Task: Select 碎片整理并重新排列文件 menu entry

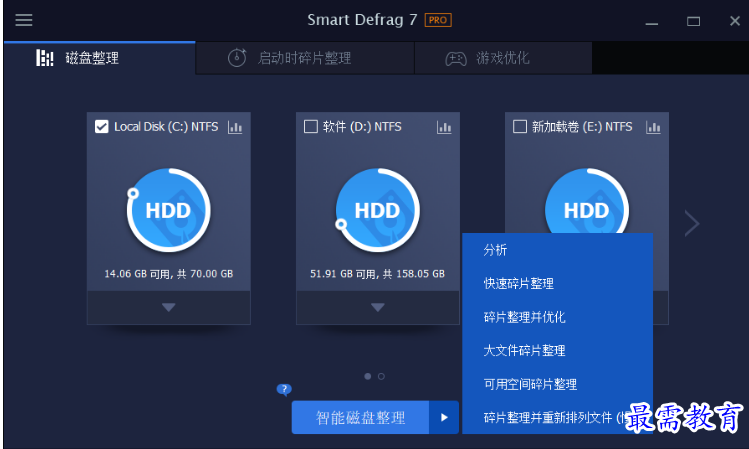Action: pyautogui.click(x=557, y=417)
